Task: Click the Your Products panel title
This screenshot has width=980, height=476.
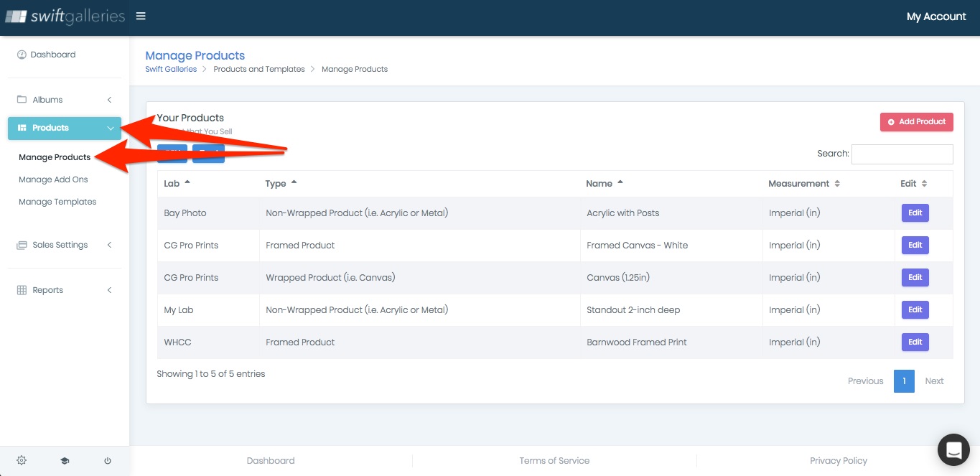Action: click(190, 118)
